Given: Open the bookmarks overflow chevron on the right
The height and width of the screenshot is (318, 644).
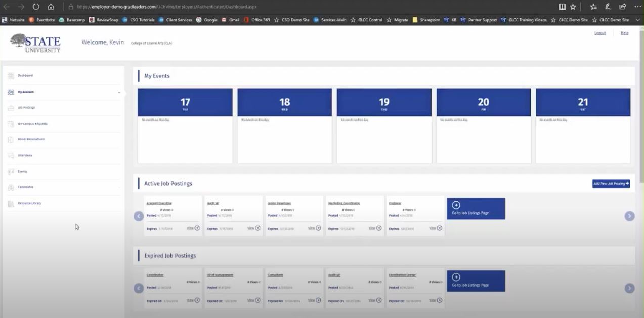Looking at the screenshot, I should [638, 20].
